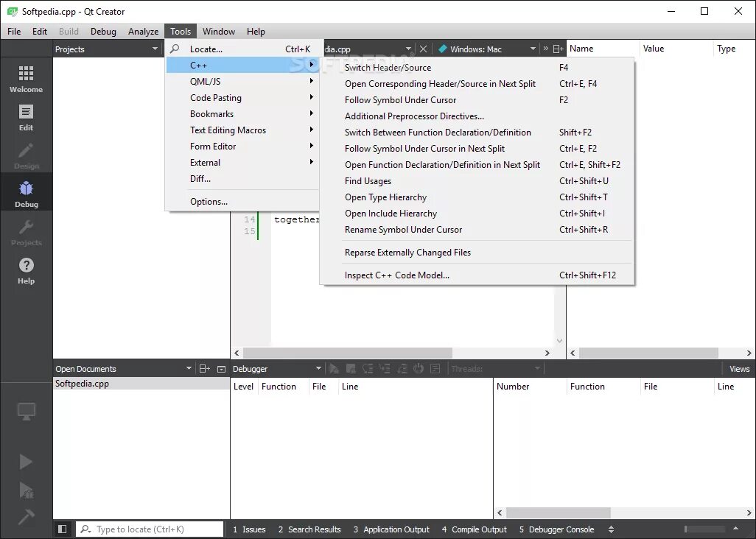The height and width of the screenshot is (539, 756).
Task: Split the editor using split icon
Action: pos(559,49)
